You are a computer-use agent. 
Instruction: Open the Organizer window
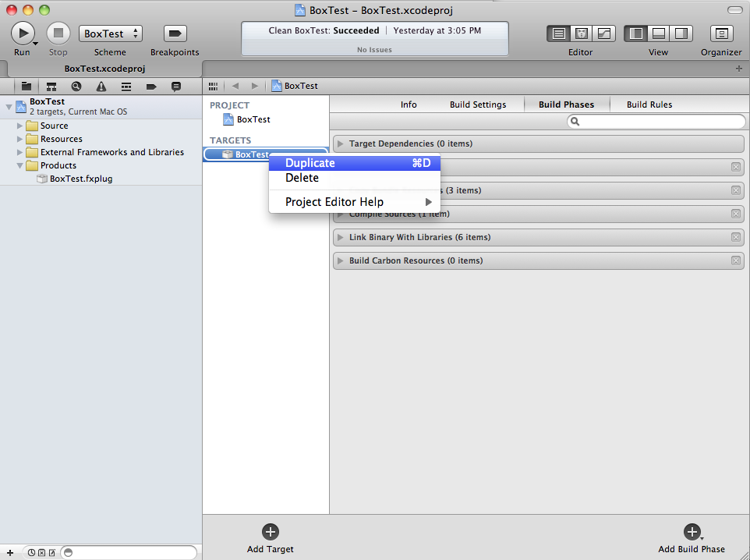click(x=721, y=34)
